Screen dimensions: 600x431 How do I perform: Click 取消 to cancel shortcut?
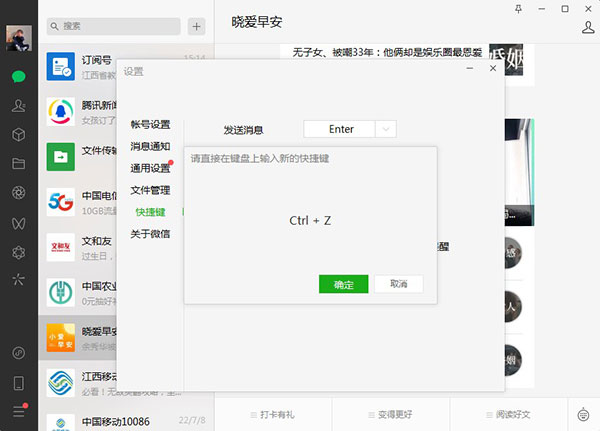[x=398, y=284]
